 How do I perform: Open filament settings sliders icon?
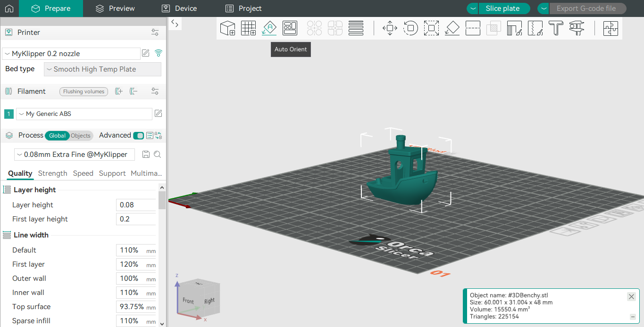coord(155,91)
